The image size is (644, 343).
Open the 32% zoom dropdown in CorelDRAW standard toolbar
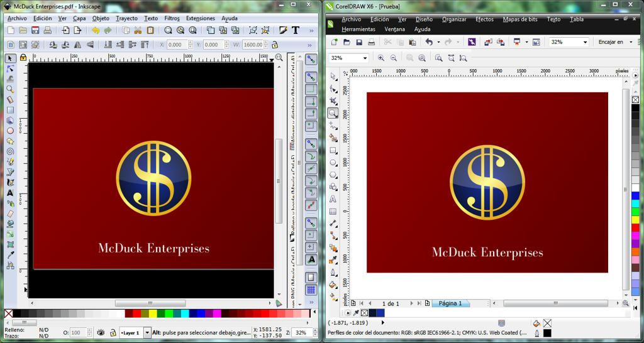(586, 42)
